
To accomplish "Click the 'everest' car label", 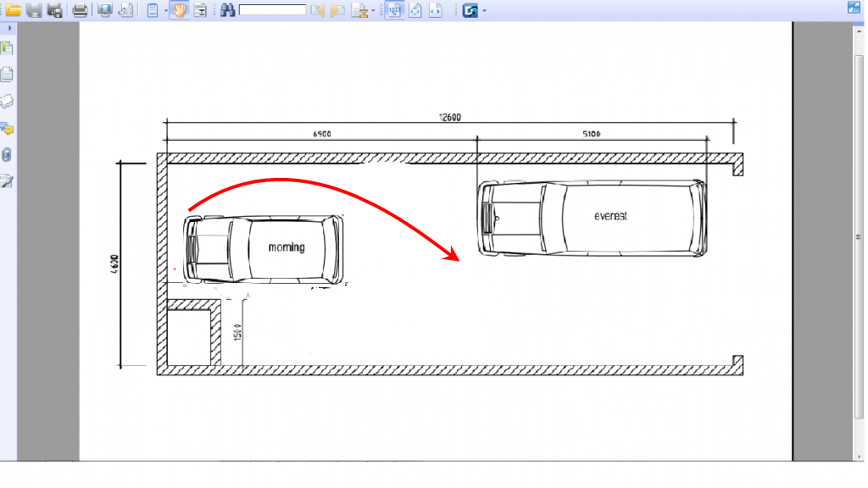I will (610, 216).
